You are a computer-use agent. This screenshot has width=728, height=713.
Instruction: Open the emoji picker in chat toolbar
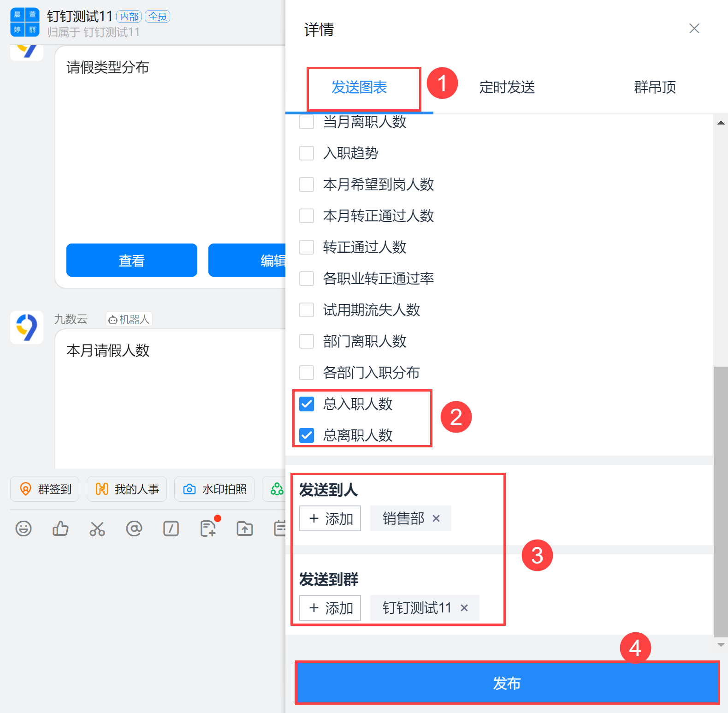[24, 528]
